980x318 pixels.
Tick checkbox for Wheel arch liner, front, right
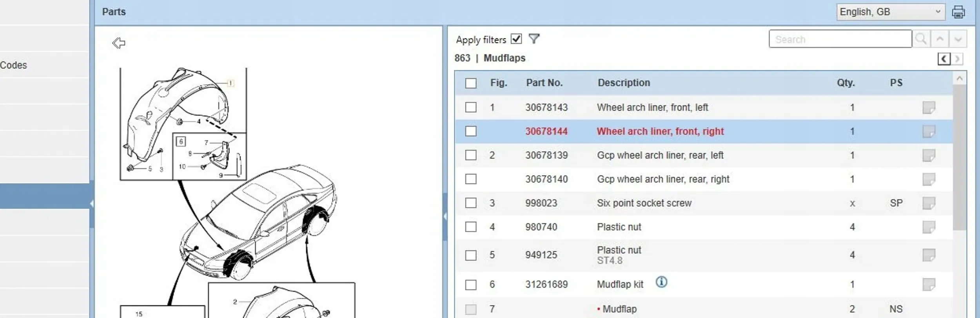471,131
